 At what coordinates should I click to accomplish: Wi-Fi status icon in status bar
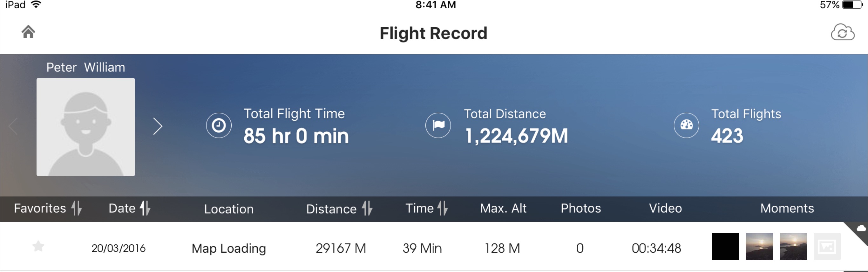(x=36, y=4)
